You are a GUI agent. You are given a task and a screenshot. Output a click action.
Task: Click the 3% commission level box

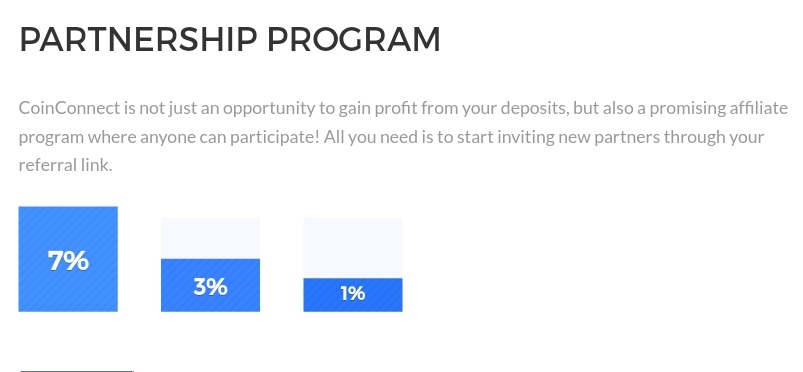point(210,264)
